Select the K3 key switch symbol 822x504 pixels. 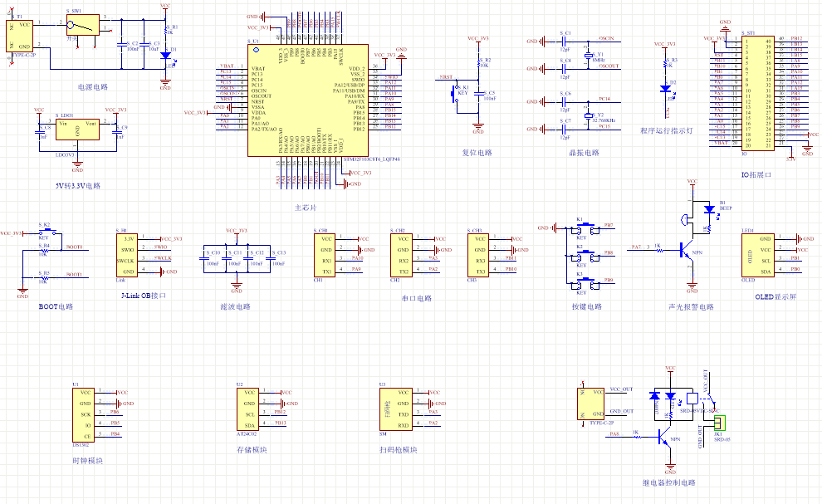(587, 284)
